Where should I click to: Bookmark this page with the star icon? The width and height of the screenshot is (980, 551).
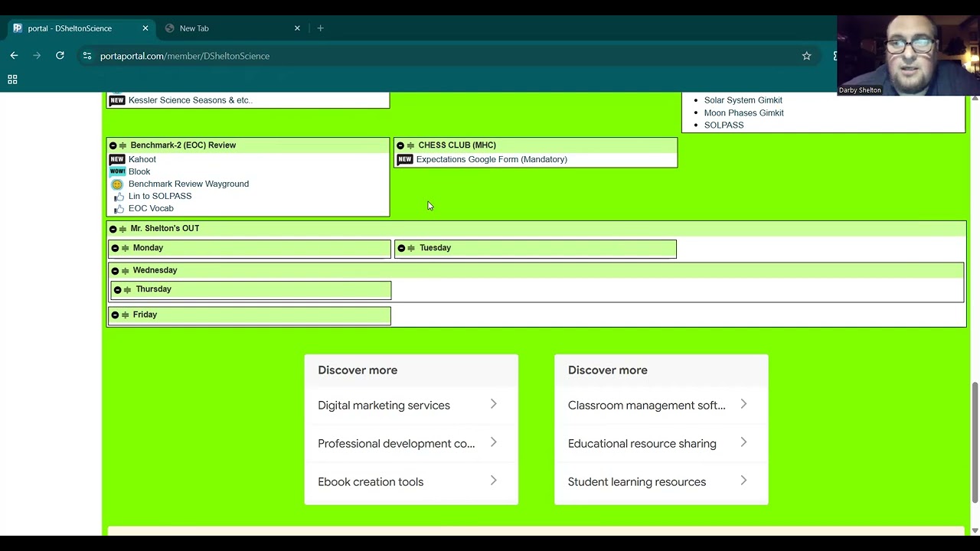pos(806,56)
